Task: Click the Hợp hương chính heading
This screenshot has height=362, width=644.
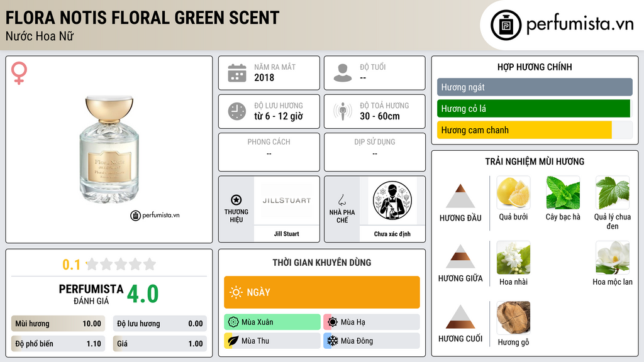Action: pos(535,67)
